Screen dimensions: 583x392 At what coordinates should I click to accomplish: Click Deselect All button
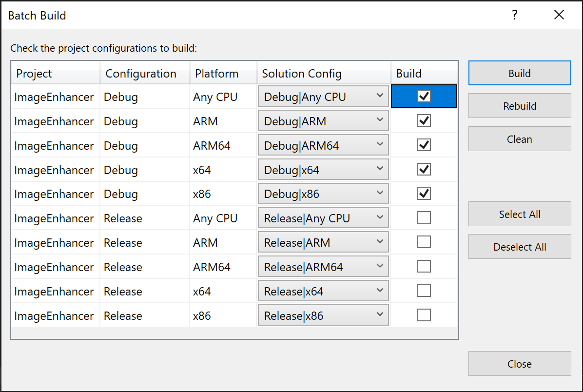coord(520,247)
